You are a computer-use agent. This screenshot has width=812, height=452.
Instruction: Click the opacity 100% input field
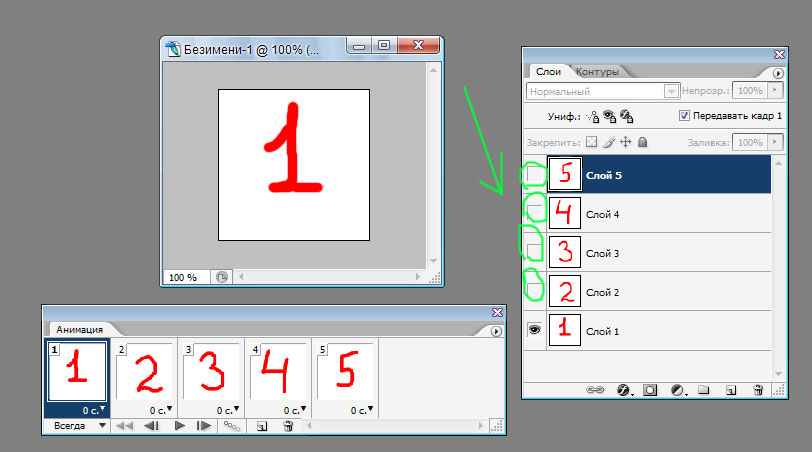click(750, 90)
